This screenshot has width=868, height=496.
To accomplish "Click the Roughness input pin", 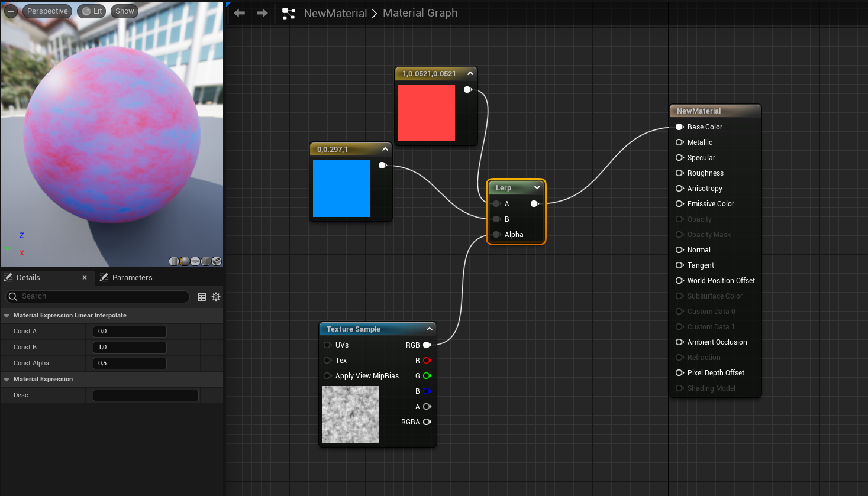I will (679, 173).
